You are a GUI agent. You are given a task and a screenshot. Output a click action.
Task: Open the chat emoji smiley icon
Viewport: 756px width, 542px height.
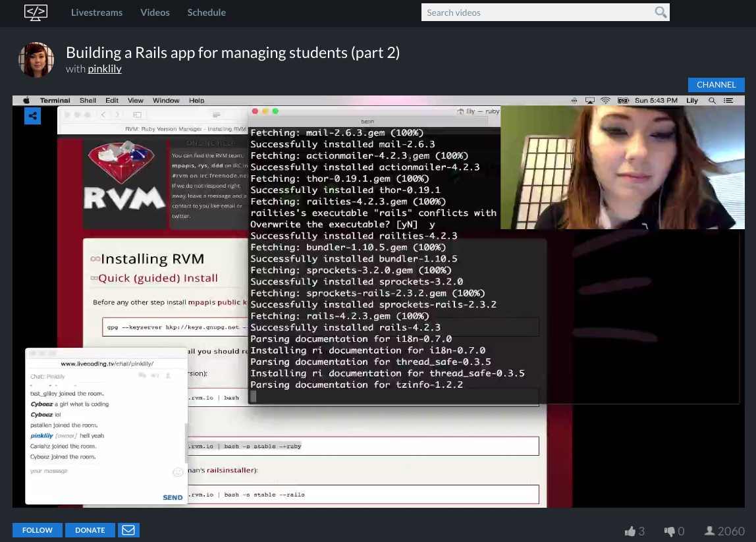(x=178, y=472)
